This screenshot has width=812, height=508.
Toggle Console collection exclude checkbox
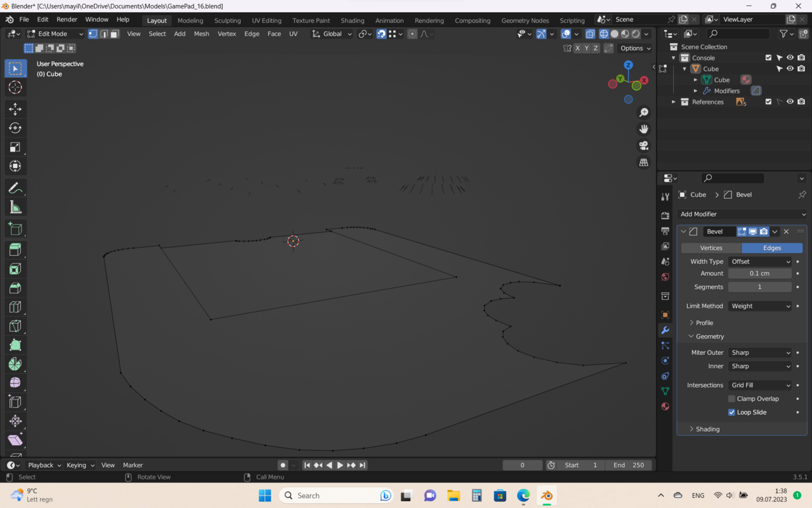click(x=768, y=58)
